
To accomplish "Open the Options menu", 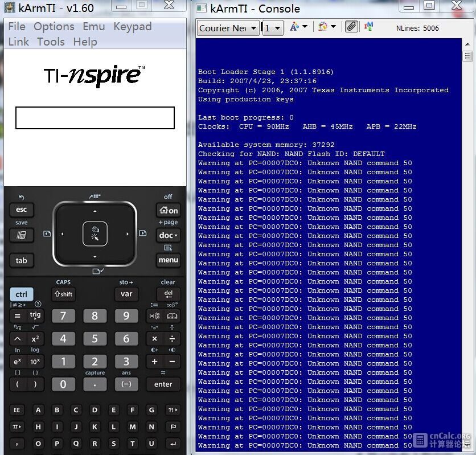I will pyautogui.click(x=54, y=26).
